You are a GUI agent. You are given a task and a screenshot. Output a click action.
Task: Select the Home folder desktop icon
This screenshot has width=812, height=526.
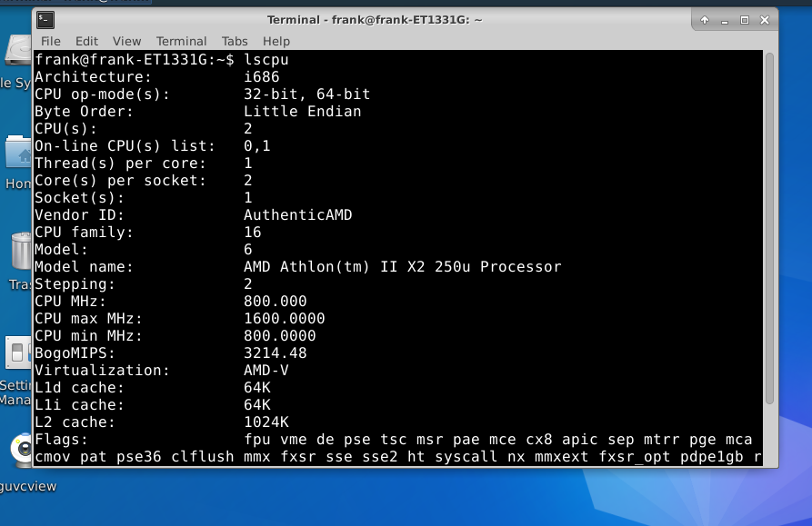tap(19, 153)
